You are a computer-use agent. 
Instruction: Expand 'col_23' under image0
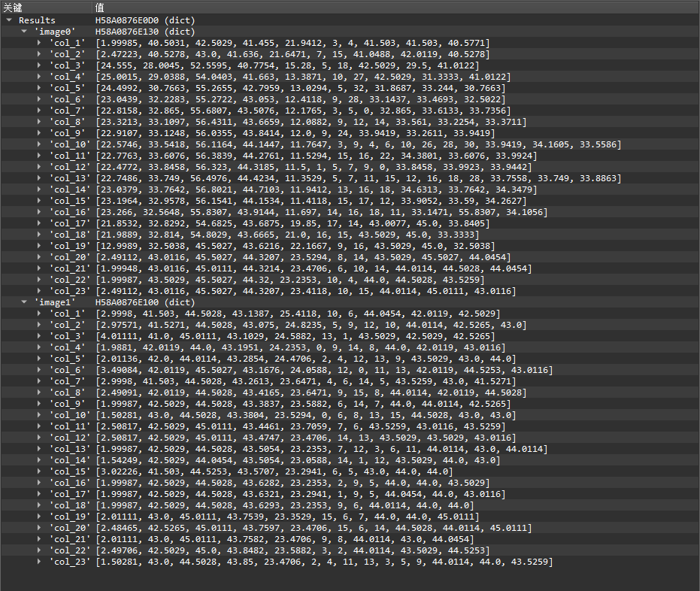(39, 291)
